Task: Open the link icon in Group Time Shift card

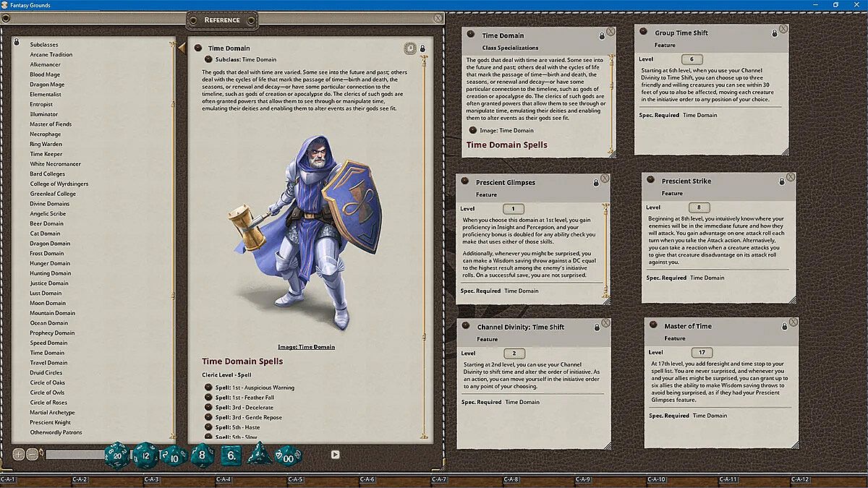Action: click(643, 32)
